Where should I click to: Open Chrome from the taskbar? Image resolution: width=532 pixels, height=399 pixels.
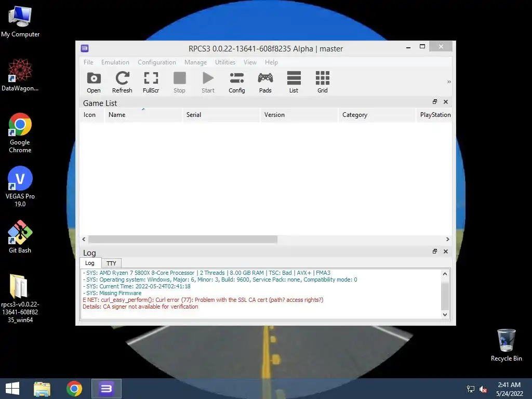pos(74,389)
